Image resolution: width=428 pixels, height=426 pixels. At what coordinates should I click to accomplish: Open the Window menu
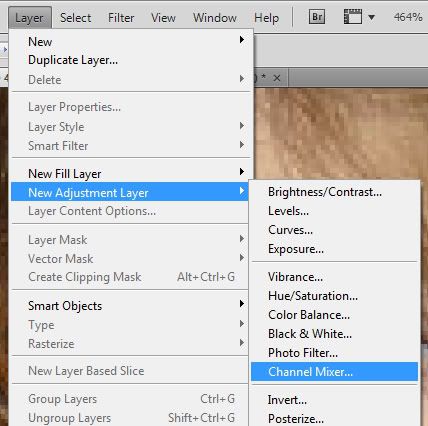coord(215,18)
